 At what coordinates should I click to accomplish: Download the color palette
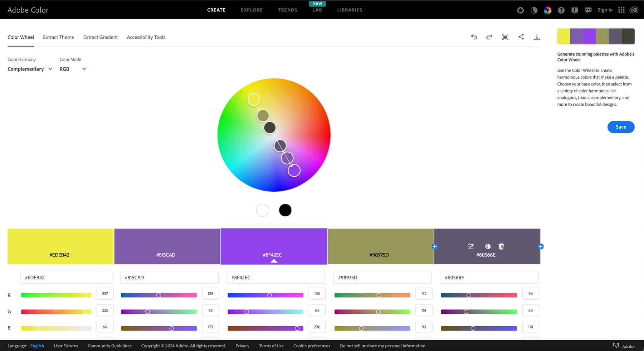[536, 37]
